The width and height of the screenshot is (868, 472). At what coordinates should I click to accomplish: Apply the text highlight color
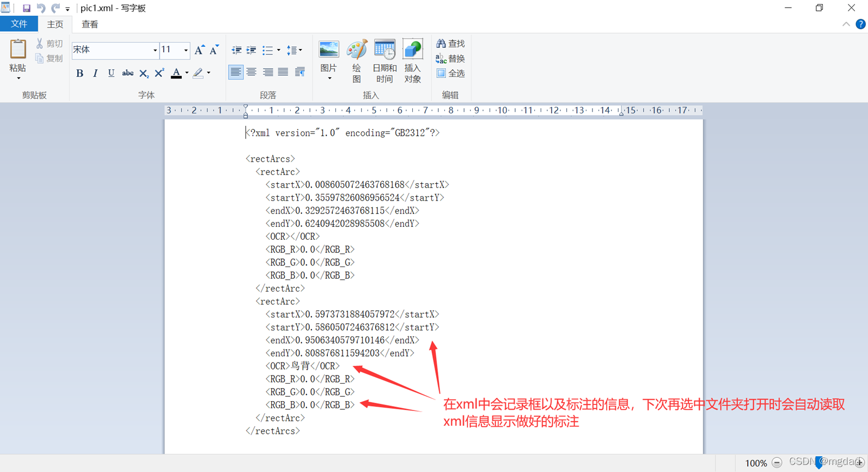coord(198,73)
